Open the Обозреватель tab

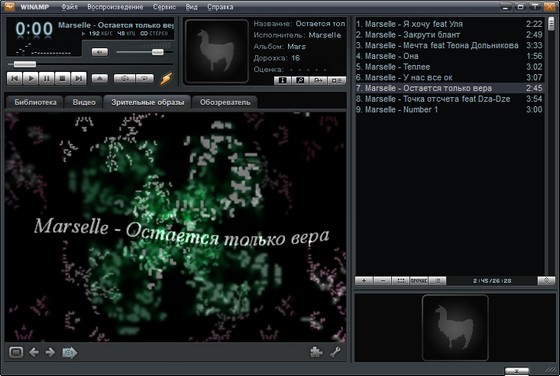pos(225,102)
